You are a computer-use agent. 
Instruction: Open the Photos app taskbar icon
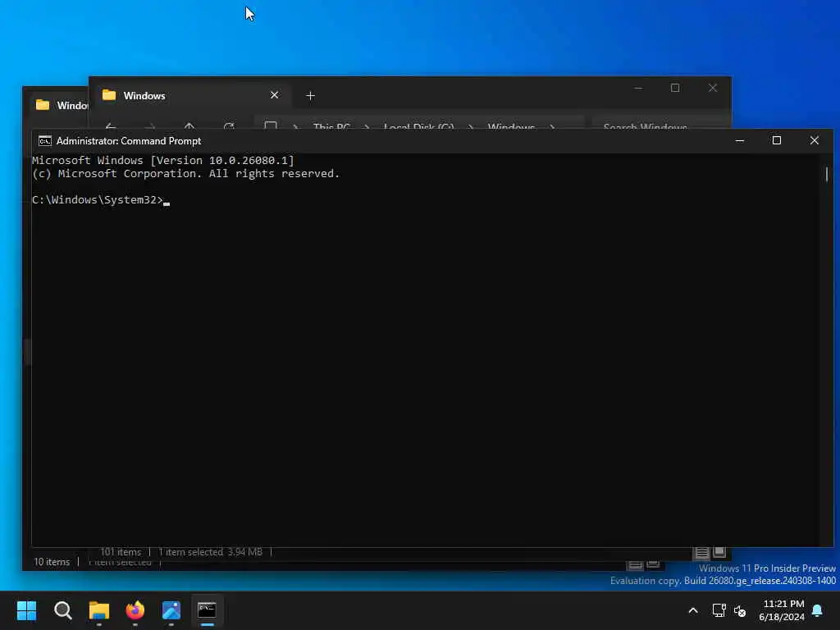(171, 610)
